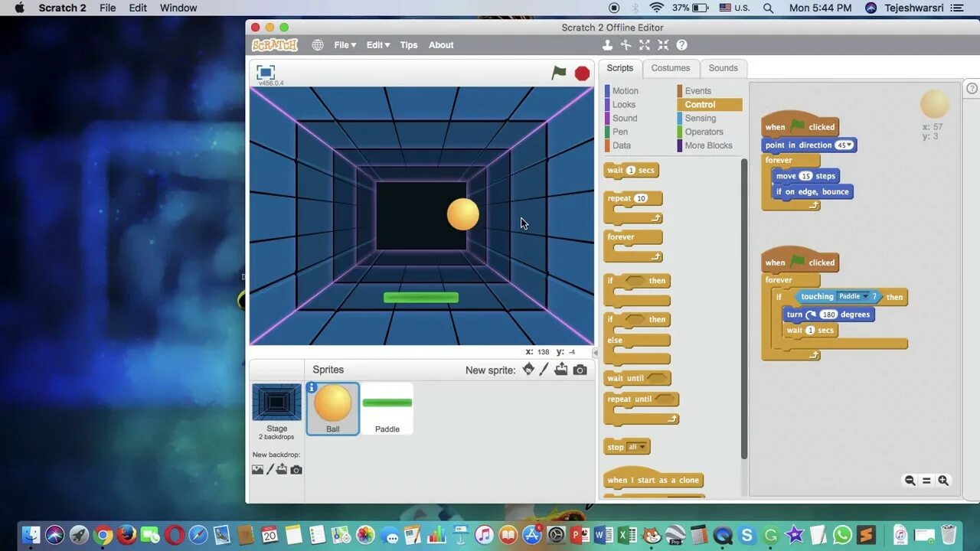The image size is (980, 551).
Task: Click the if on edge, bounce block
Action: [812, 192]
